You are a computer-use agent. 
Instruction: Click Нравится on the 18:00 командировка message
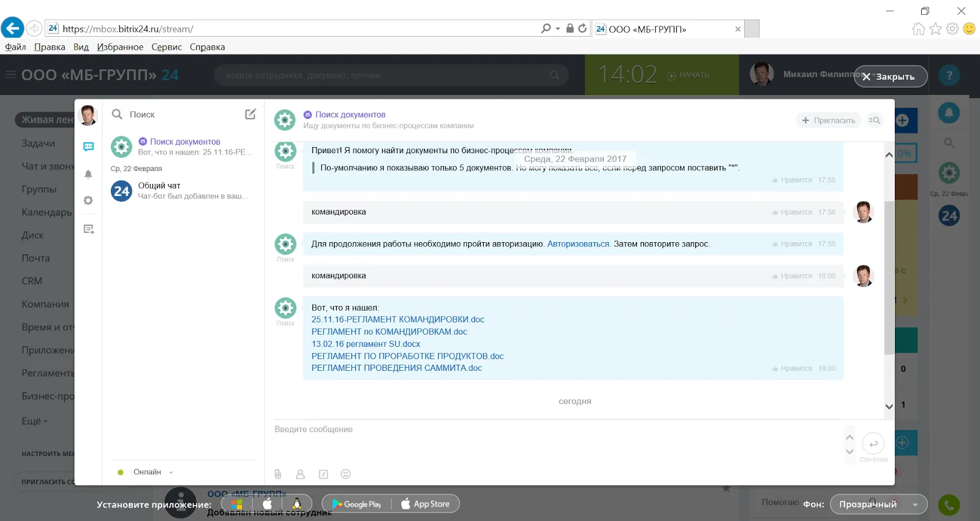(x=792, y=276)
